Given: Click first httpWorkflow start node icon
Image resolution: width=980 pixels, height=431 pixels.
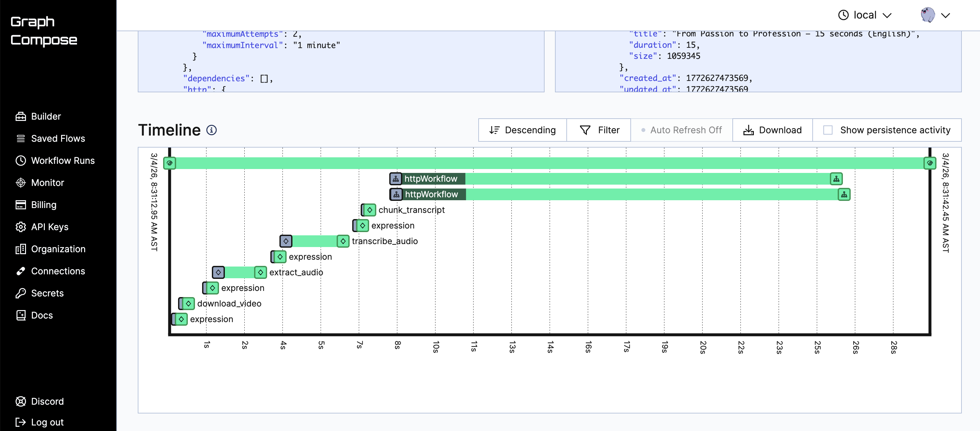Looking at the screenshot, I should click(396, 179).
